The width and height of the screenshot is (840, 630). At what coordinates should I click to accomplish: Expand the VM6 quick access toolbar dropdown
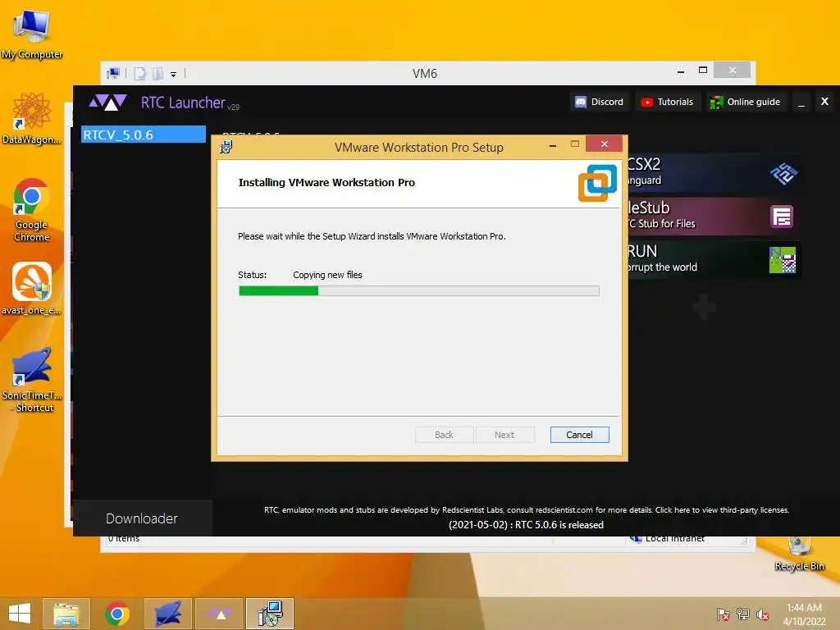pos(174,75)
